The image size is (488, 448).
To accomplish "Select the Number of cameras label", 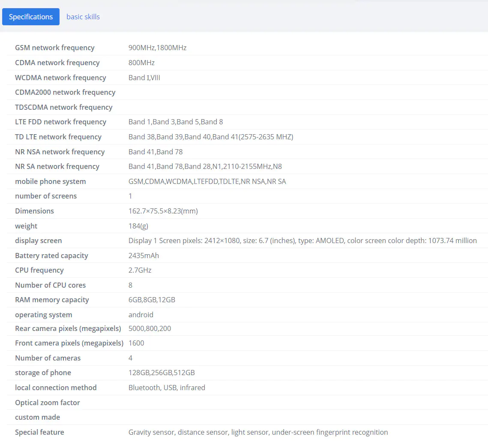I will [48, 358].
